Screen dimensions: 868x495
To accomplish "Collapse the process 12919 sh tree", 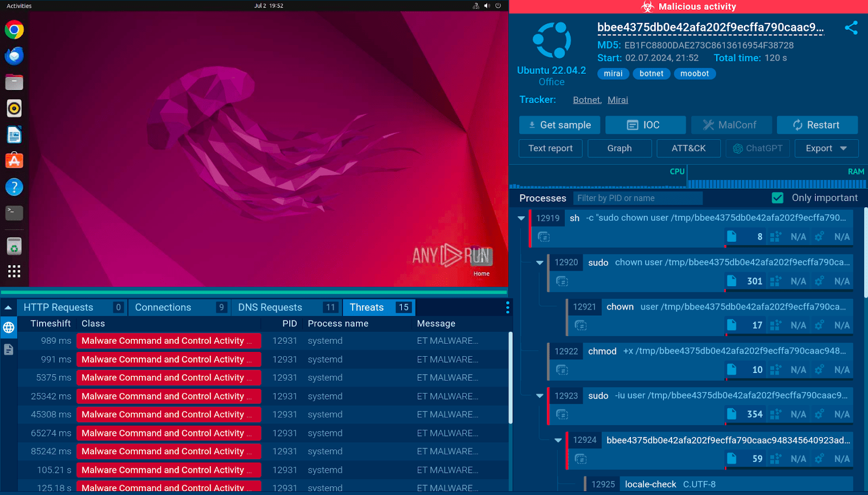I will [x=521, y=218].
